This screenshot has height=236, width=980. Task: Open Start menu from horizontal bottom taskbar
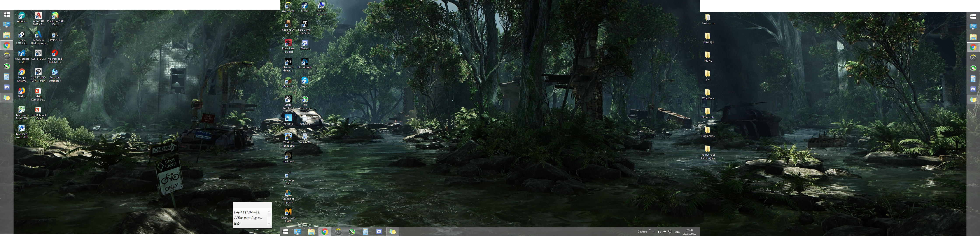coord(286,231)
